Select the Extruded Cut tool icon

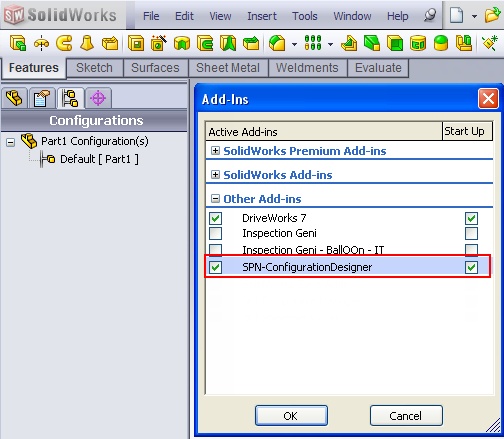[x=136, y=43]
